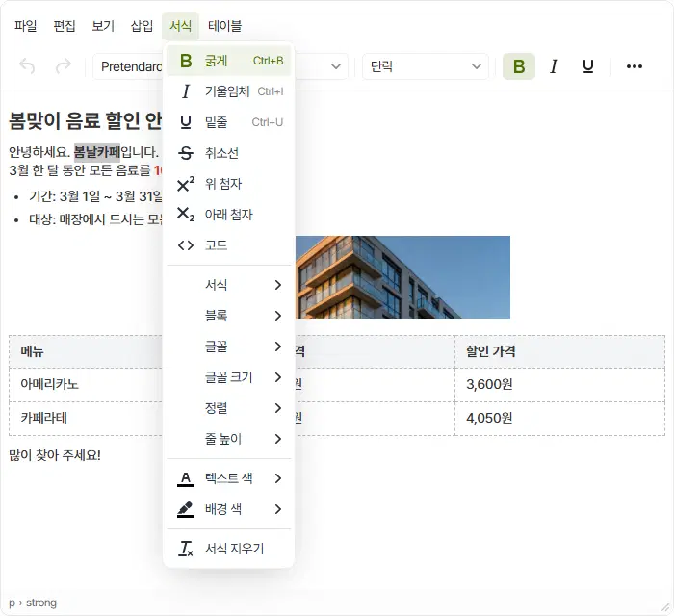Viewport: 674px width, 616px height.
Task: Open the 텍스트 색 color submenu
Action: 229,478
